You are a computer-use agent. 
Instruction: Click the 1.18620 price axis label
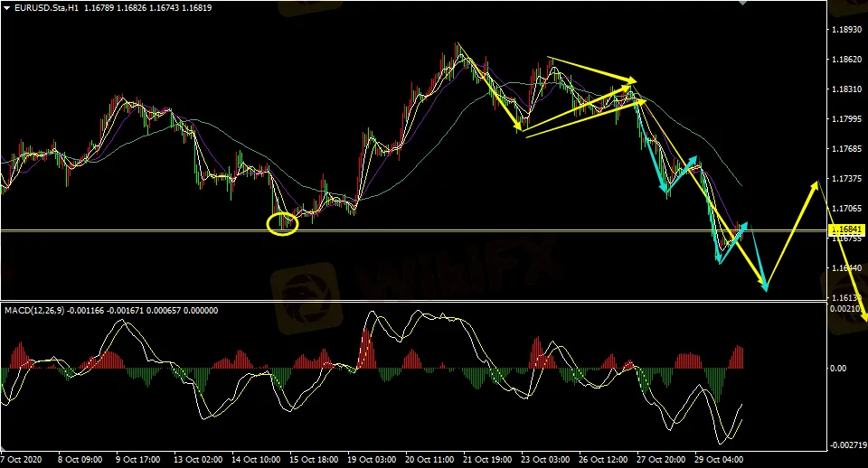pos(847,60)
